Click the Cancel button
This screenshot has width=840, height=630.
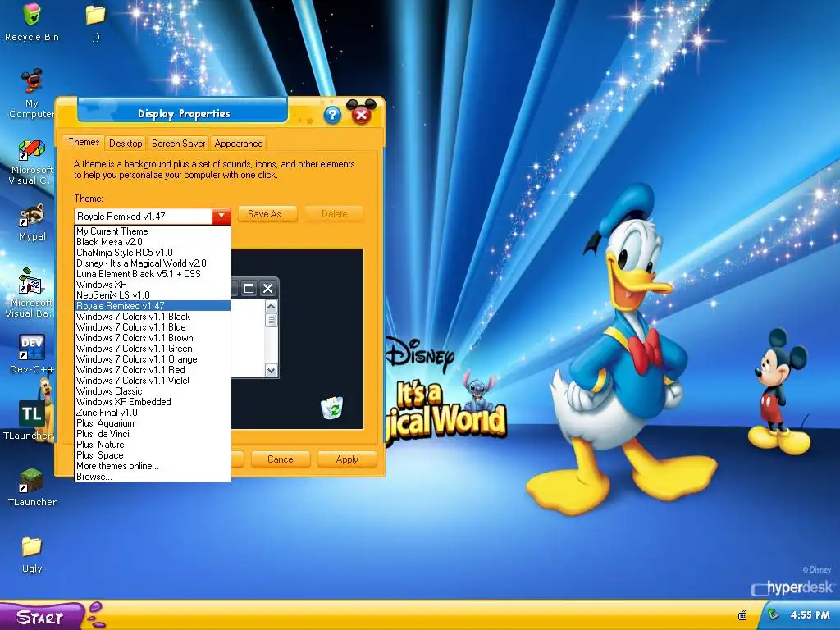coord(281,459)
